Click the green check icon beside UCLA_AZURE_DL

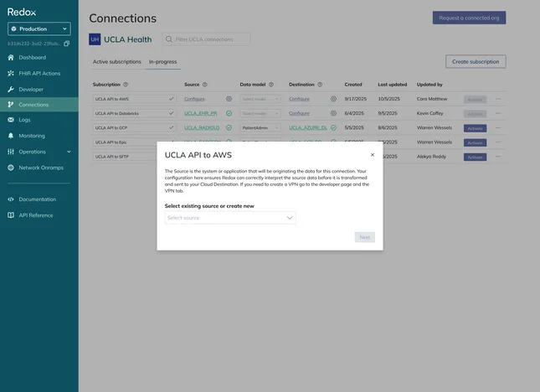(x=333, y=128)
